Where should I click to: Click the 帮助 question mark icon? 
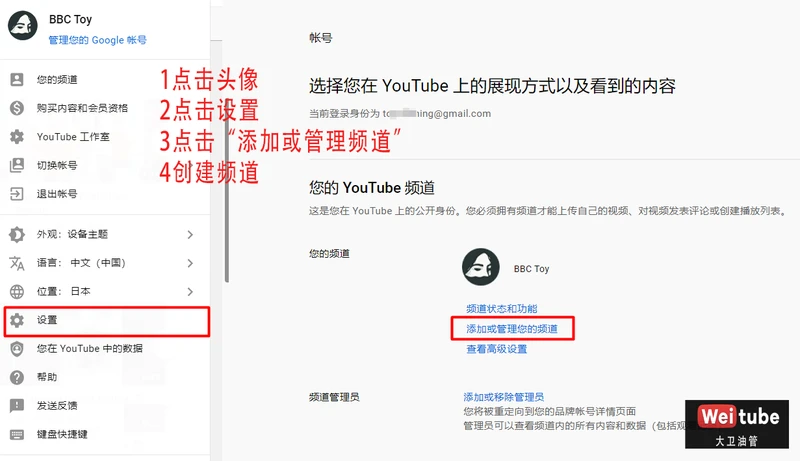click(x=17, y=377)
